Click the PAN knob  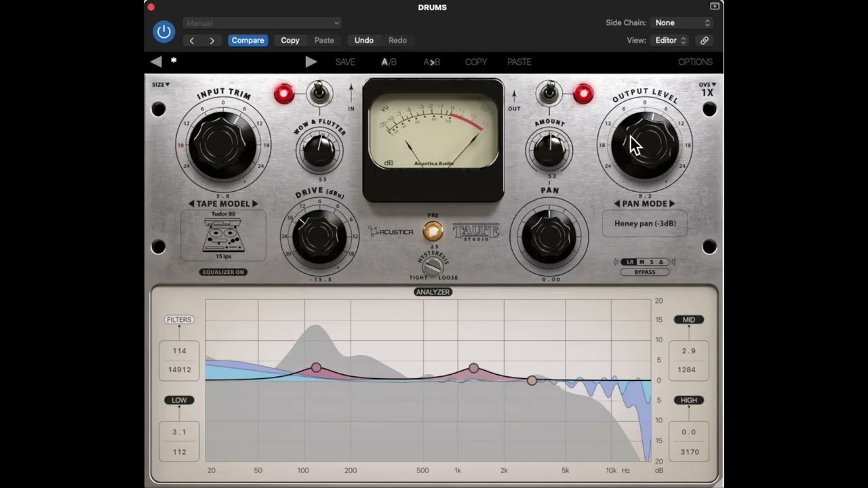pyautogui.click(x=549, y=235)
